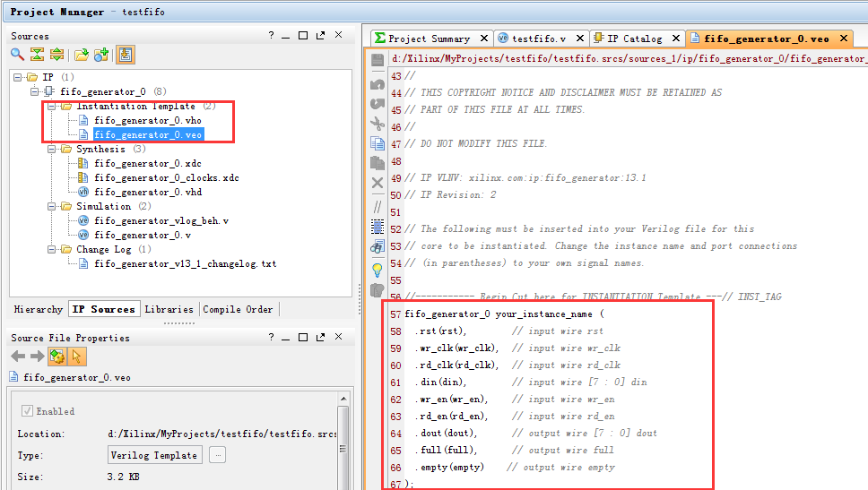Expand all sources tree icon
Viewport: 868px width, 490px height.
[x=56, y=55]
